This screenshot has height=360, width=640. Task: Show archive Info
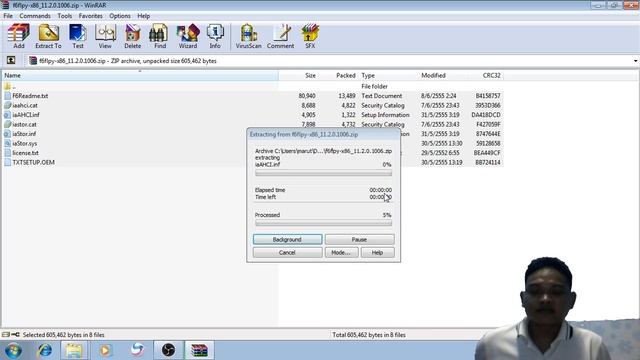215,36
